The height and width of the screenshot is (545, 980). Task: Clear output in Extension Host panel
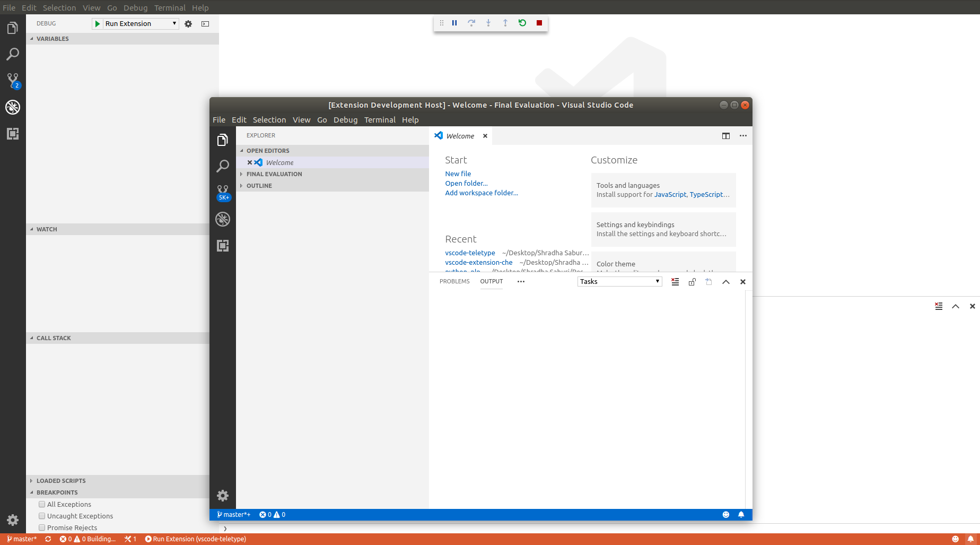click(x=675, y=282)
